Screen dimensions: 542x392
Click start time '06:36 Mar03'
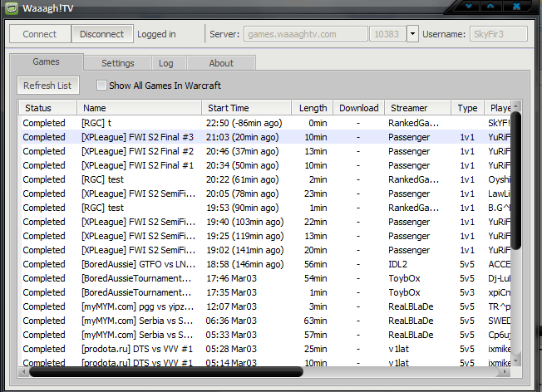pyautogui.click(x=231, y=321)
